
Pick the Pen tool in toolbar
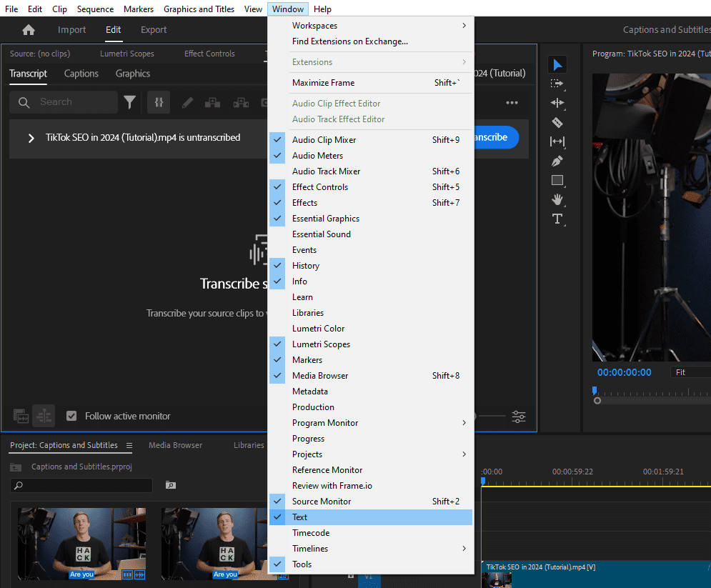click(557, 161)
